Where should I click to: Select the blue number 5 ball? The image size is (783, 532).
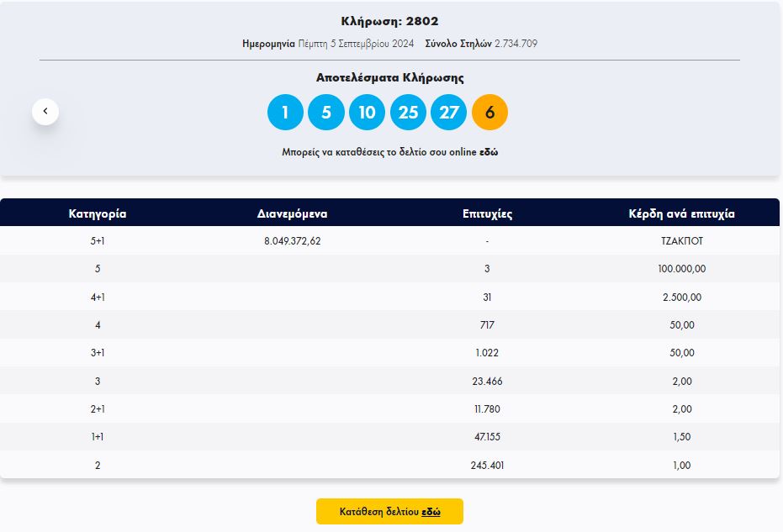(x=326, y=113)
